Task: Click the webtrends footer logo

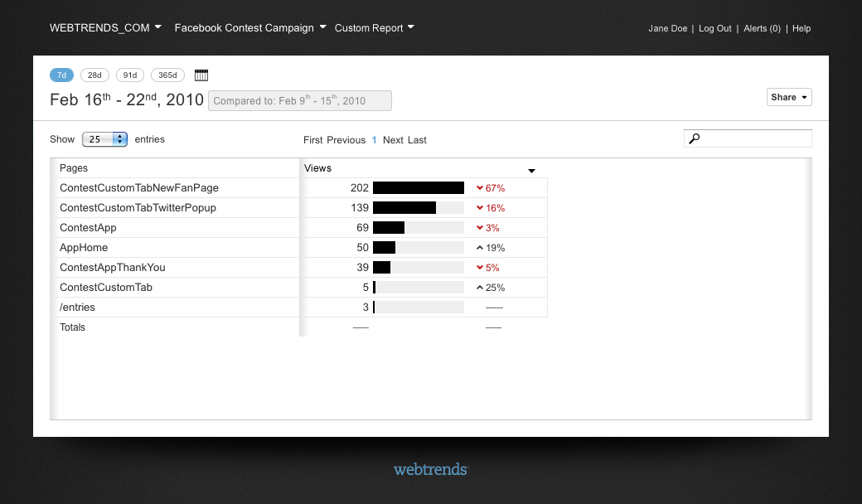Action: coord(430,470)
